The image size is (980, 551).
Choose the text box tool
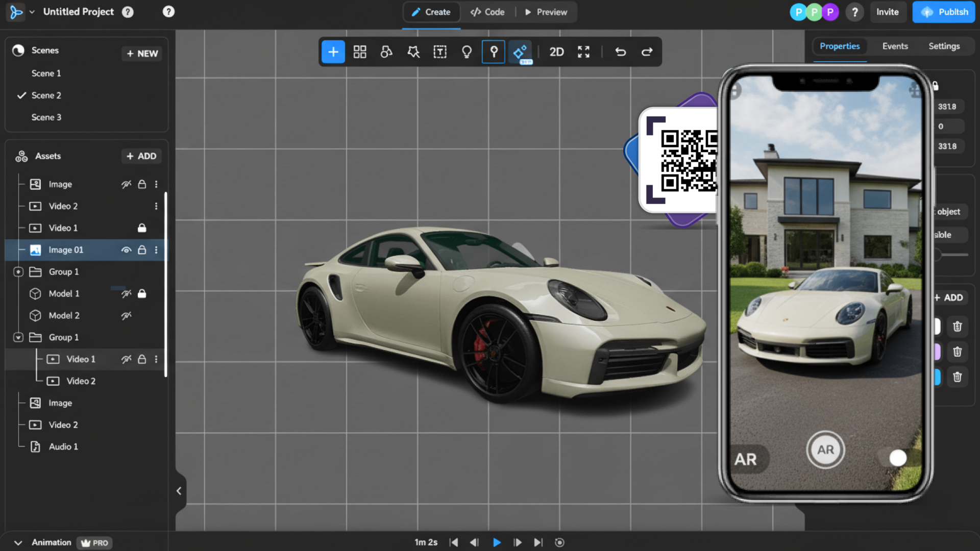coord(440,52)
